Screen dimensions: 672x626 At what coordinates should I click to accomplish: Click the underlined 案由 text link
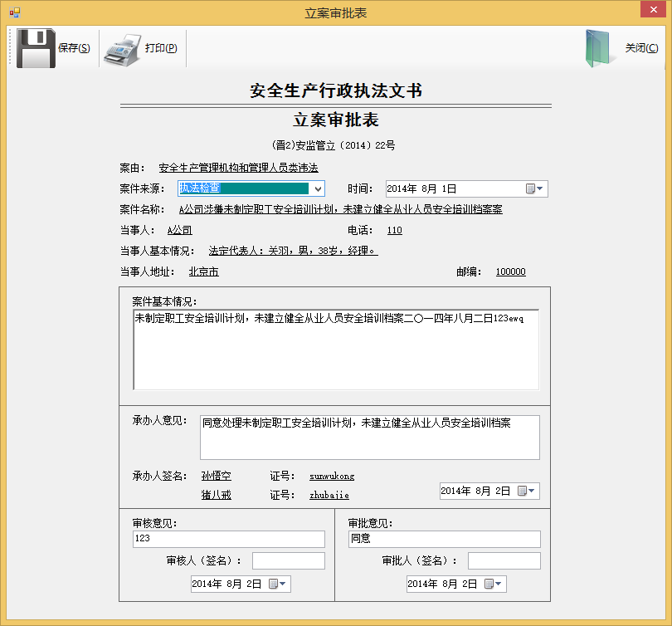238,168
